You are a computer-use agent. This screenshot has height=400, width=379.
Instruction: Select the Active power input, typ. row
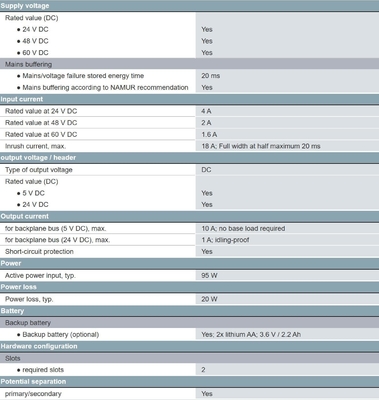[x=189, y=275]
